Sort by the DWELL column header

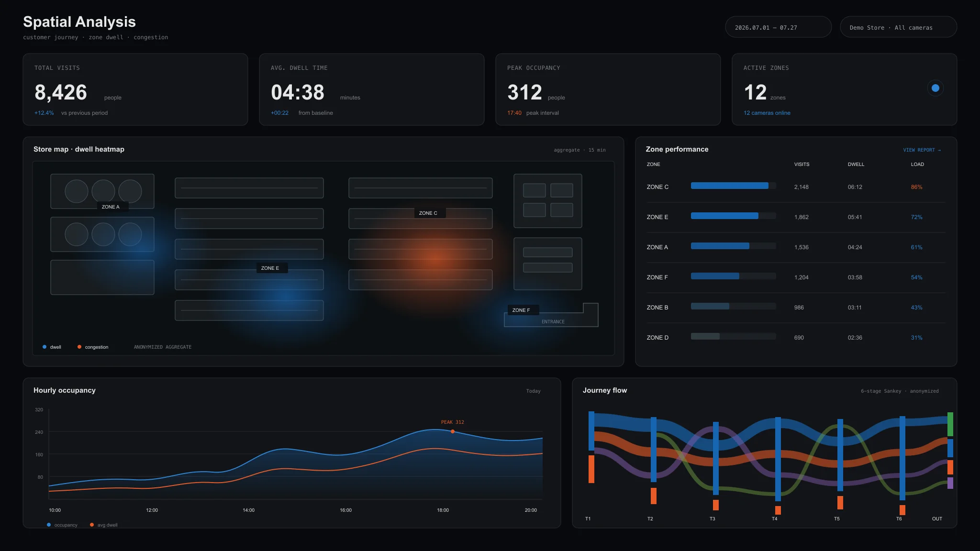[856, 165]
